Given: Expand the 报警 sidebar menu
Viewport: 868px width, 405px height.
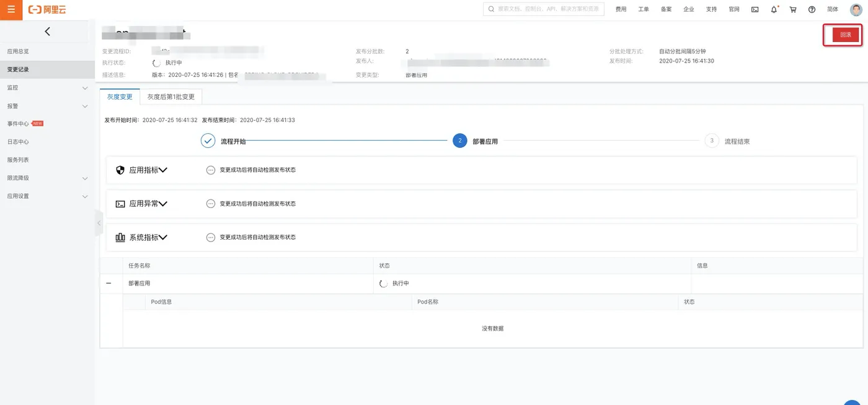Looking at the screenshot, I should [x=85, y=106].
